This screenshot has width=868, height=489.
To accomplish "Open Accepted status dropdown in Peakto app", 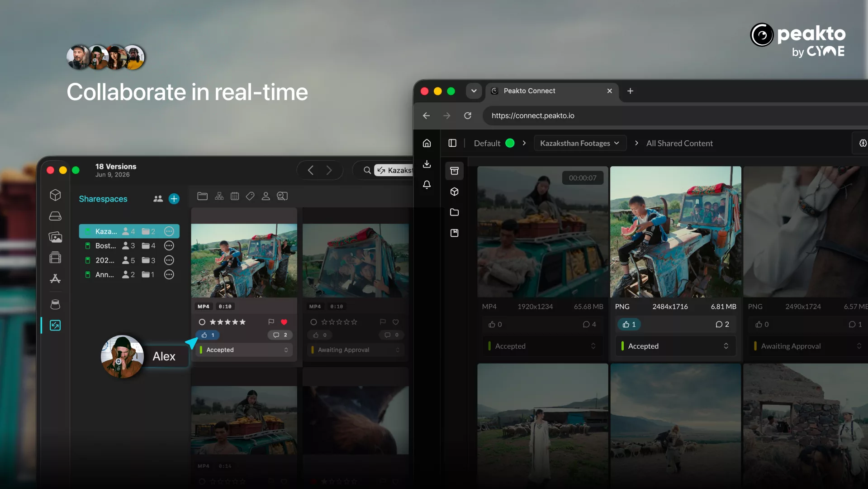I will pyautogui.click(x=244, y=350).
